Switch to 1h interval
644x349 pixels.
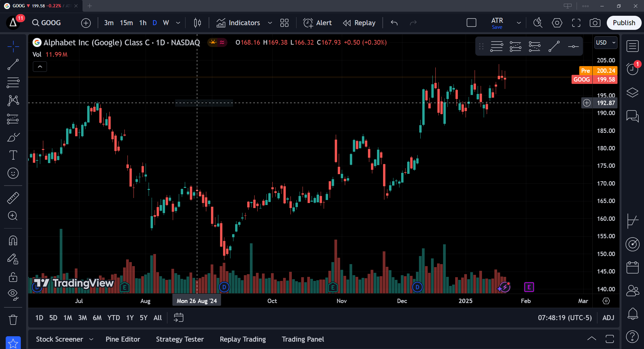[143, 23]
